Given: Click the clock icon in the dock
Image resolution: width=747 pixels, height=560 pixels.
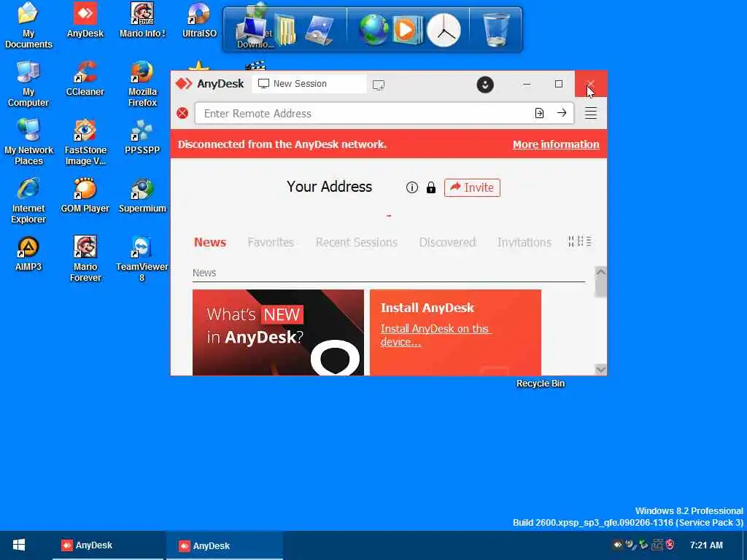Looking at the screenshot, I should [x=444, y=30].
